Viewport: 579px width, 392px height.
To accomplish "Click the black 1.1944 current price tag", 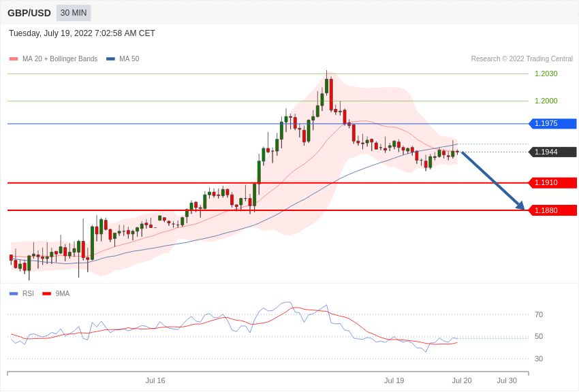I will pyautogui.click(x=553, y=152).
